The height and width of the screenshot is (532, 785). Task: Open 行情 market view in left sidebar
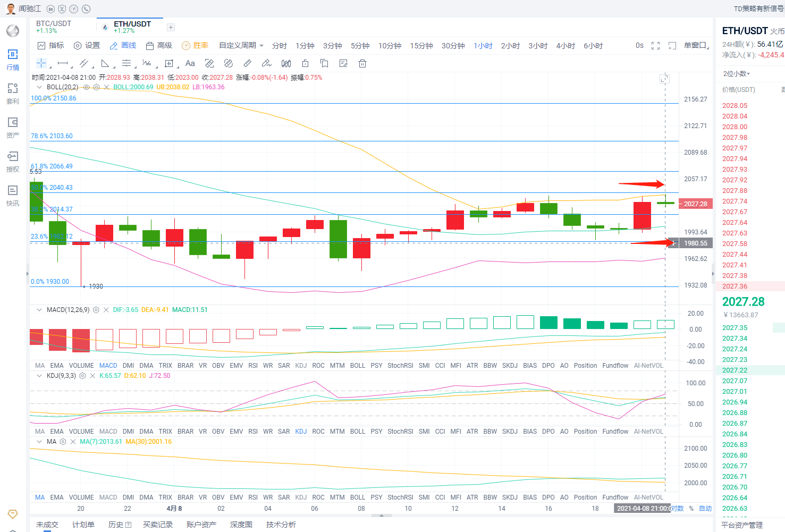coord(13,60)
